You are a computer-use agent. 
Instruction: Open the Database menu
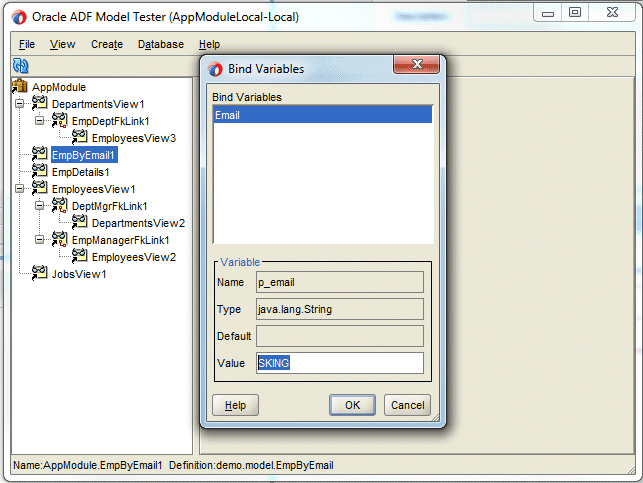click(x=161, y=44)
